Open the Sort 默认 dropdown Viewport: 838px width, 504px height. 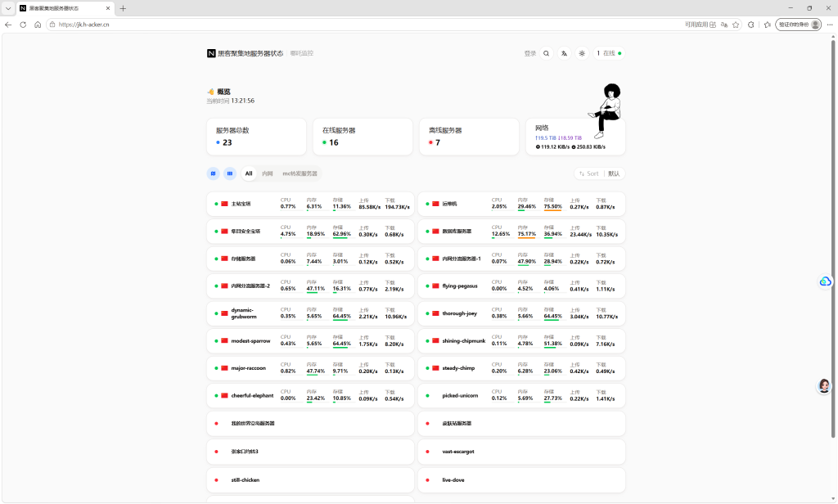(600, 173)
